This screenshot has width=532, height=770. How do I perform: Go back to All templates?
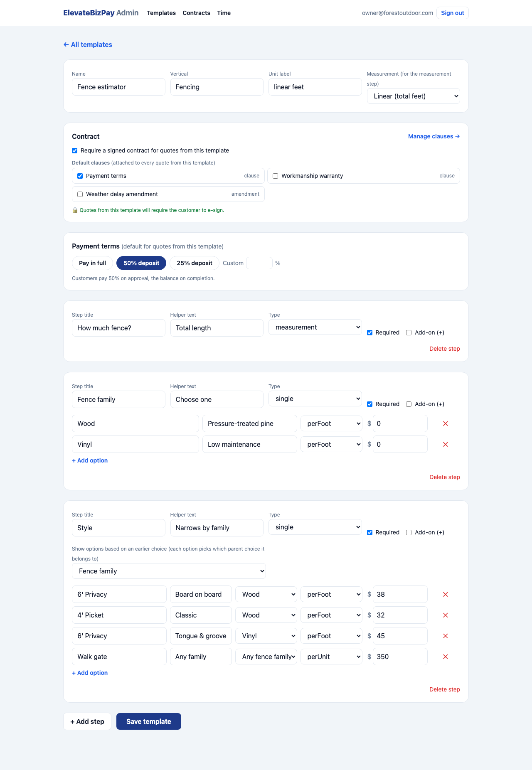(x=88, y=44)
